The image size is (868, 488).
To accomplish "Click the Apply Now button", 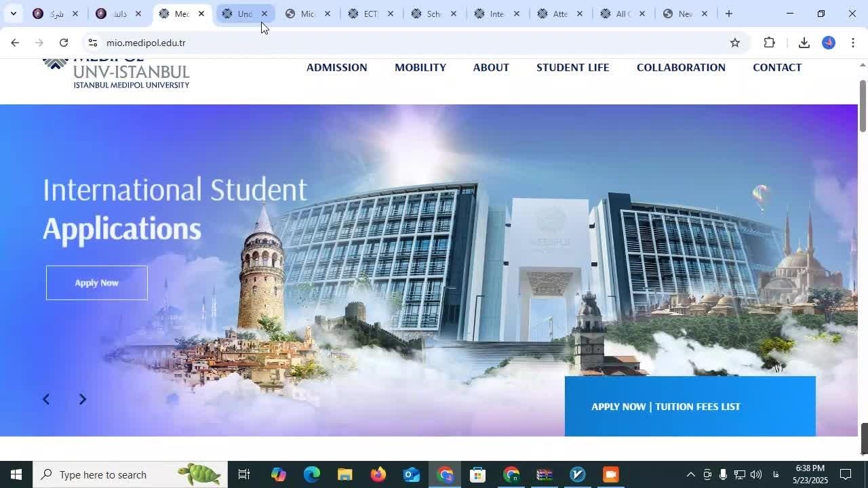I will 97,283.
